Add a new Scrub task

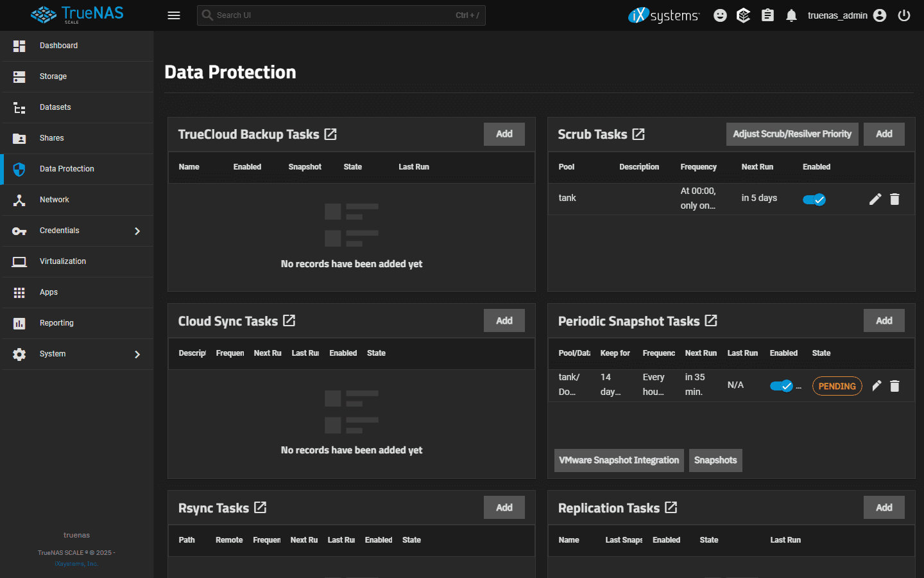(x=884, y=134)
